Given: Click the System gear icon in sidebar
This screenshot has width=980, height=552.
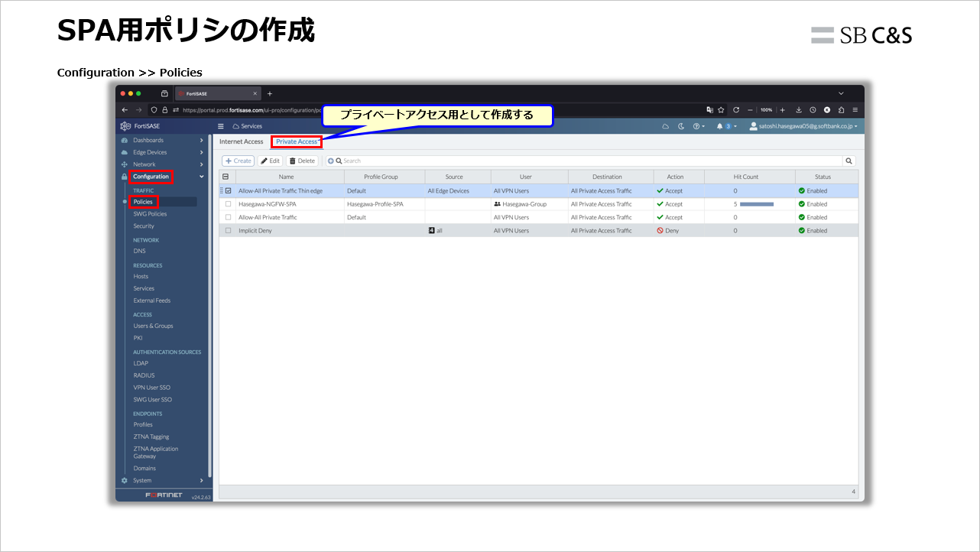Looking at the screenshot, I should (x=125, y=480).
